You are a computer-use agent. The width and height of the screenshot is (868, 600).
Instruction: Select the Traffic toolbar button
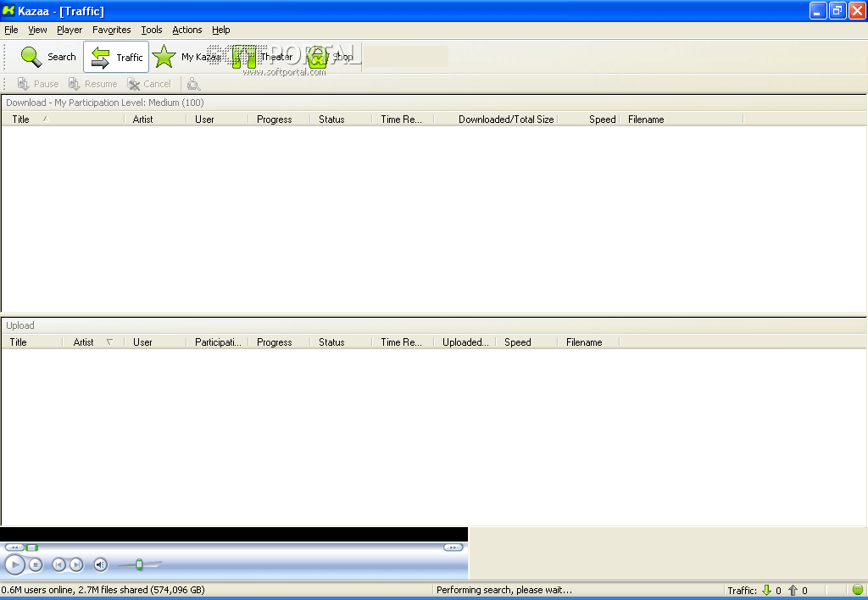(x=116, y=57)
